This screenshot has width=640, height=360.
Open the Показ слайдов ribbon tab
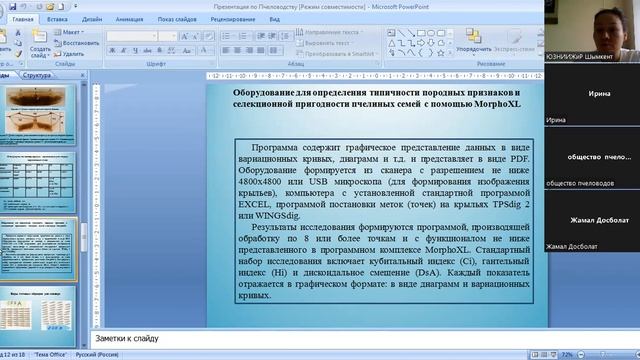pyautogui.click(x=177, y=19)
